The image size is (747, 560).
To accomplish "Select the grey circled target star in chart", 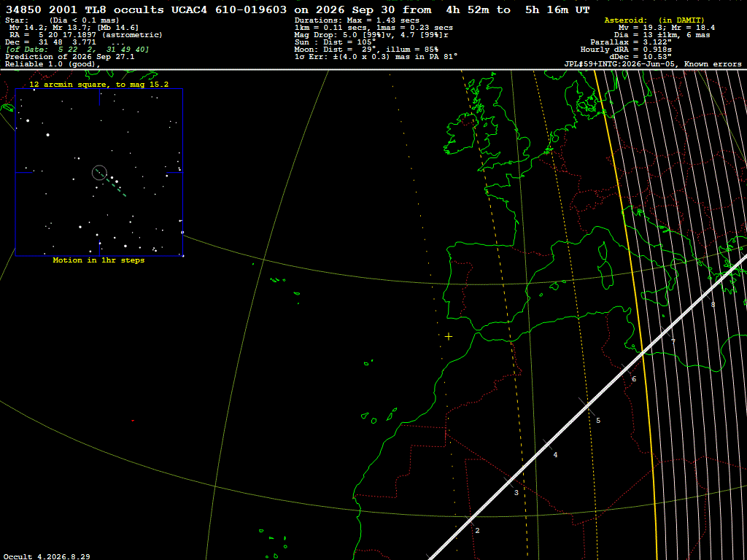I will [99, 173].
